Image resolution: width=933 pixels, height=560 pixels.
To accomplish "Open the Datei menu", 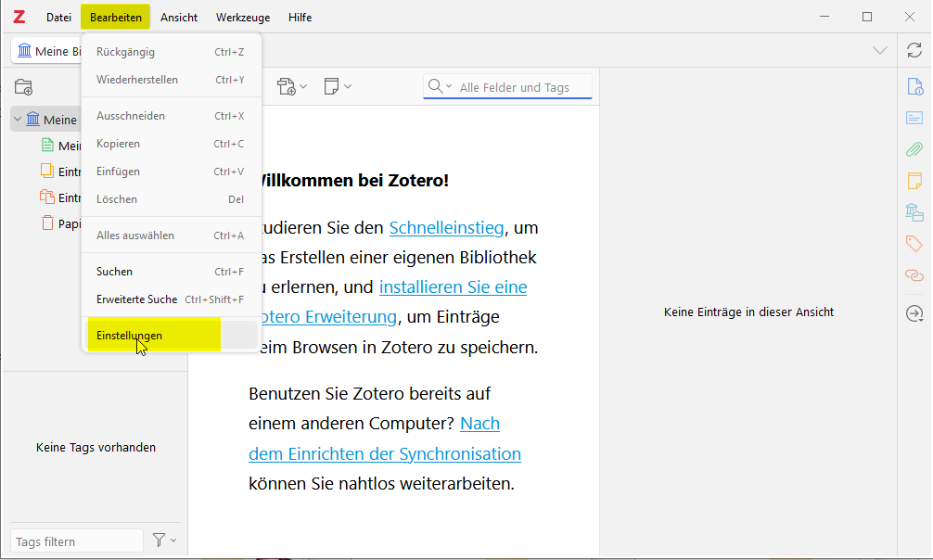I will (x=59, y=18).
